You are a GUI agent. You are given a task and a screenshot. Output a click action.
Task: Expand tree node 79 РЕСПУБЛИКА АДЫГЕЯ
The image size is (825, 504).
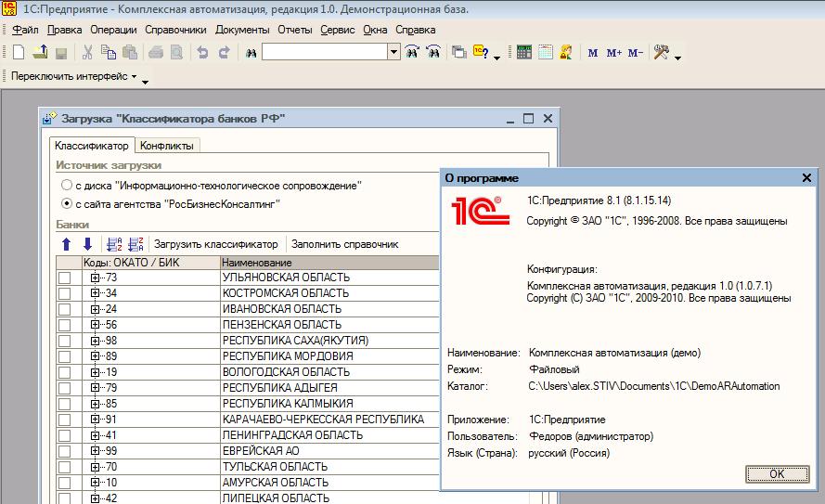[95, 388]
